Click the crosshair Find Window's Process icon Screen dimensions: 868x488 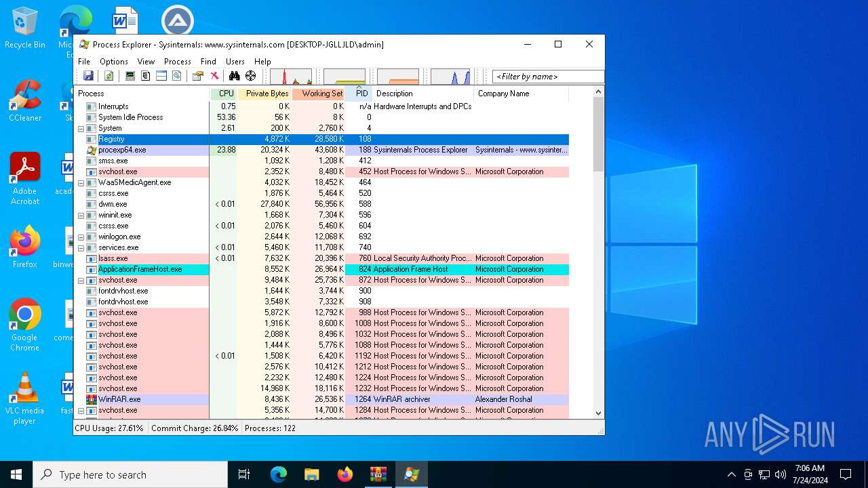coord(250,76)
